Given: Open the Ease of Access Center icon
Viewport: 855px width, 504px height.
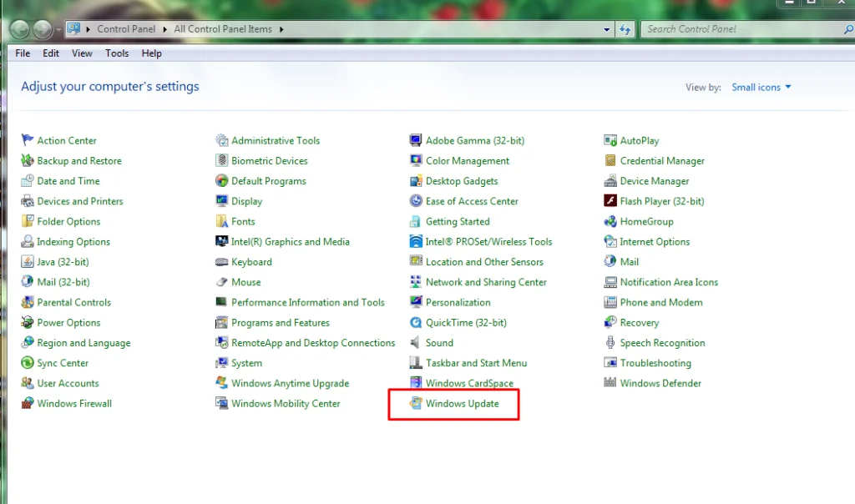Looking at the screenshot, I should point(416,200).
